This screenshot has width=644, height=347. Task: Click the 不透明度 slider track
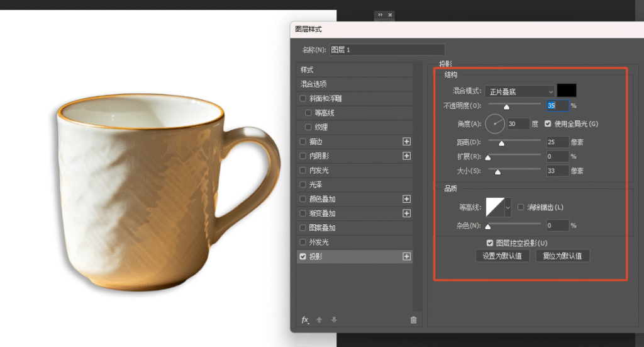coord(514,104)
